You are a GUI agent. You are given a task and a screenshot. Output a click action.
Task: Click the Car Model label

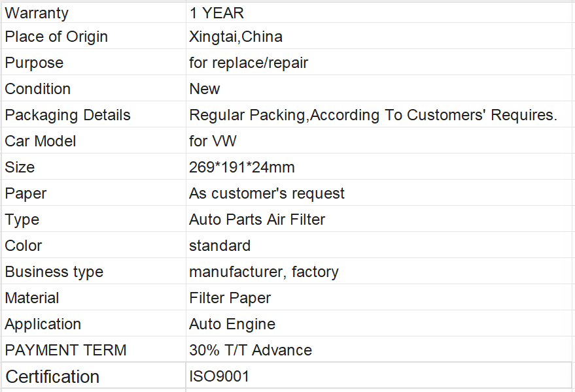click(x=41, y=141)
